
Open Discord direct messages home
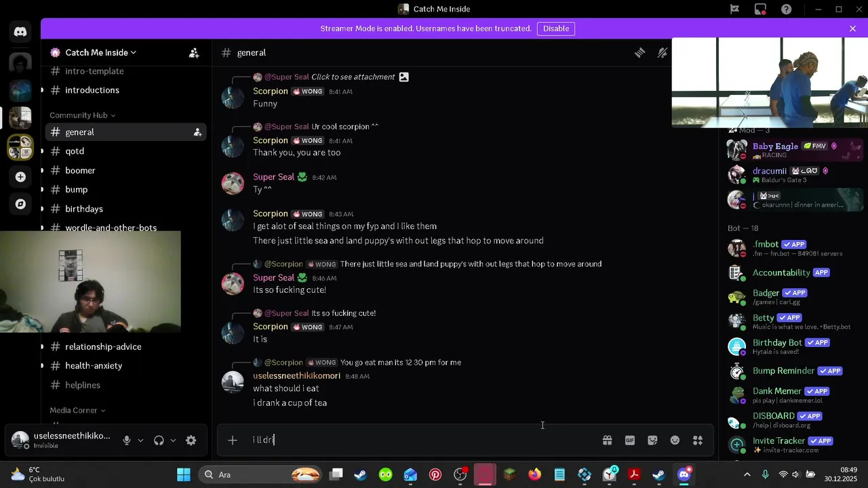(x=20, y=32)
